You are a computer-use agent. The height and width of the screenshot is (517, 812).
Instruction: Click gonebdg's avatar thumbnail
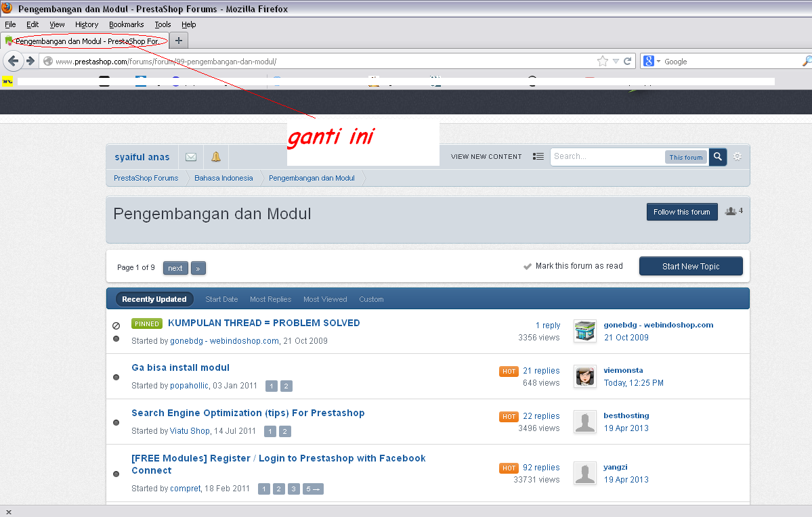[585, 331]
